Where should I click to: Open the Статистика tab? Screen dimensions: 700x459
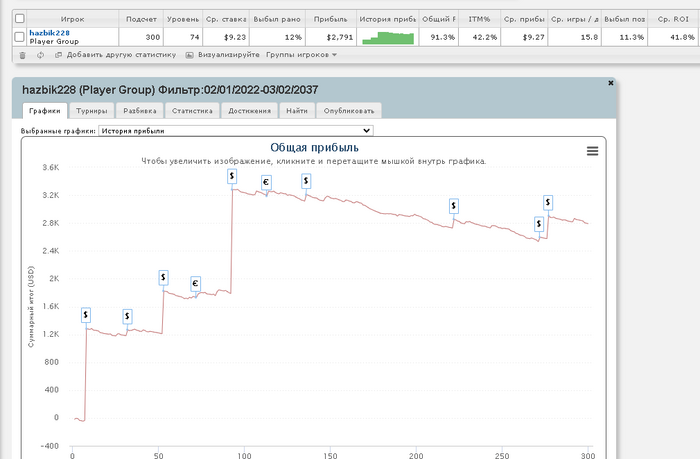[192, 111]
